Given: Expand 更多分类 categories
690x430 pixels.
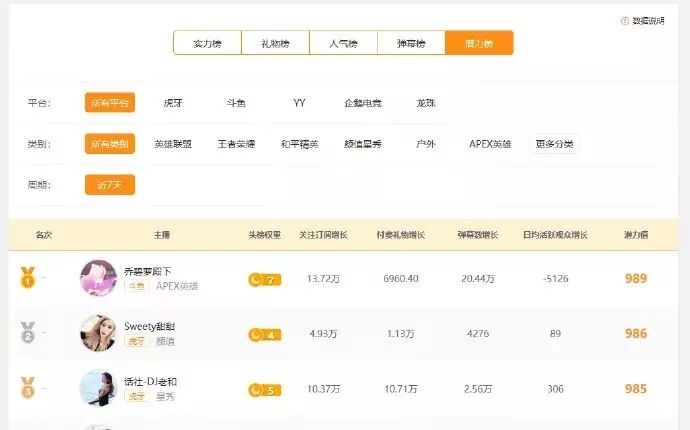Looking at the screenshot, I should pos(554,144).
